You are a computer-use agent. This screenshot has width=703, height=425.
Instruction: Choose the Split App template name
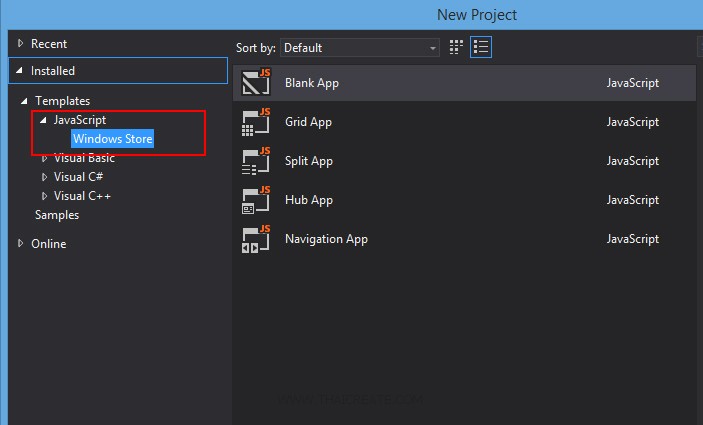coord(309,161)
